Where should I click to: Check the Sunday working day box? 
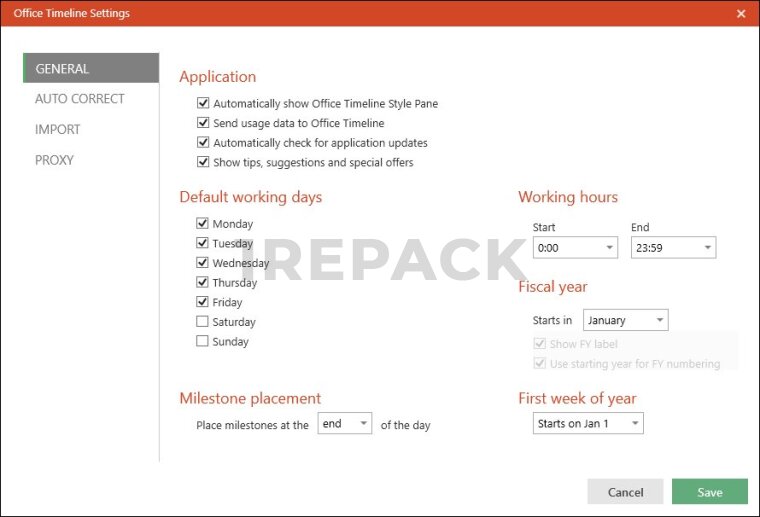tap(203, 341)
